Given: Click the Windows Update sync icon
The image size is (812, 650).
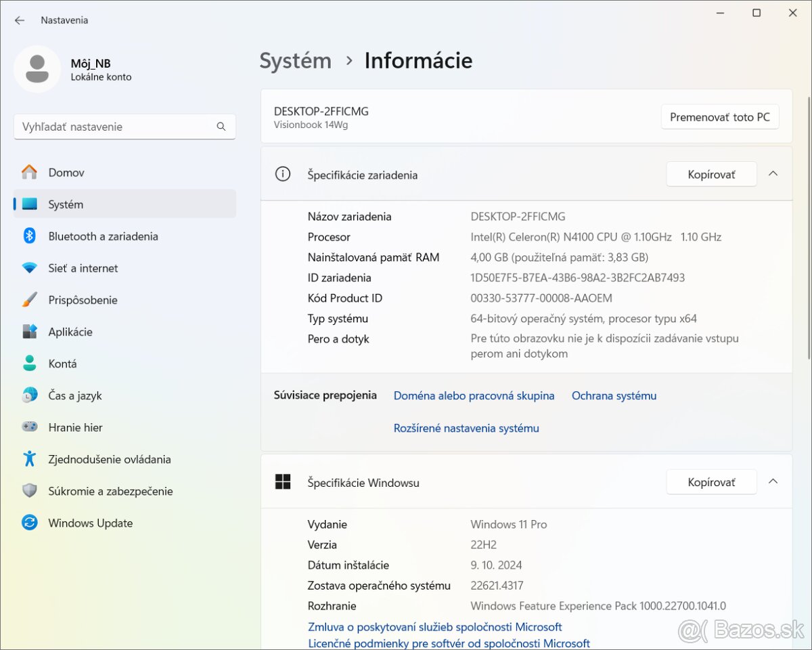Looking at the screenshot, I should click(x=29, y=523).
